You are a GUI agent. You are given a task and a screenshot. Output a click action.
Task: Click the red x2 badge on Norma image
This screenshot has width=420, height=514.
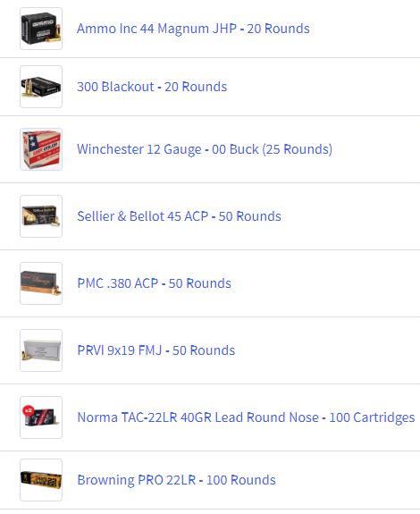coord(29,410)
